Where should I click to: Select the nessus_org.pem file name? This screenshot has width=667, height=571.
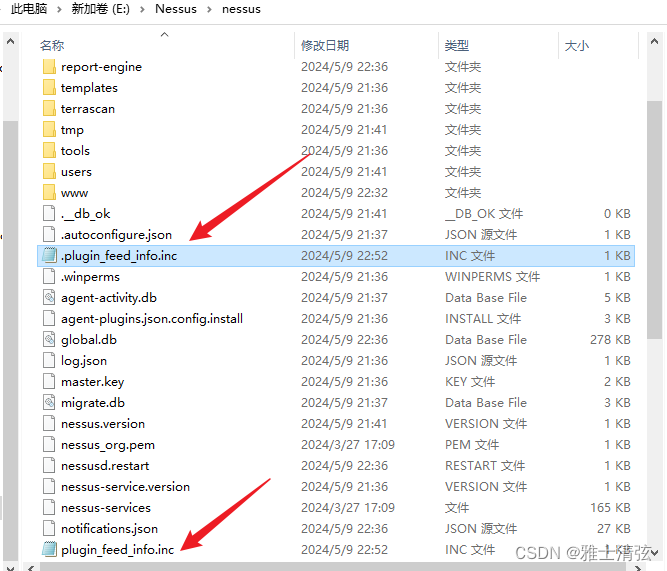(x=108, y=445)
